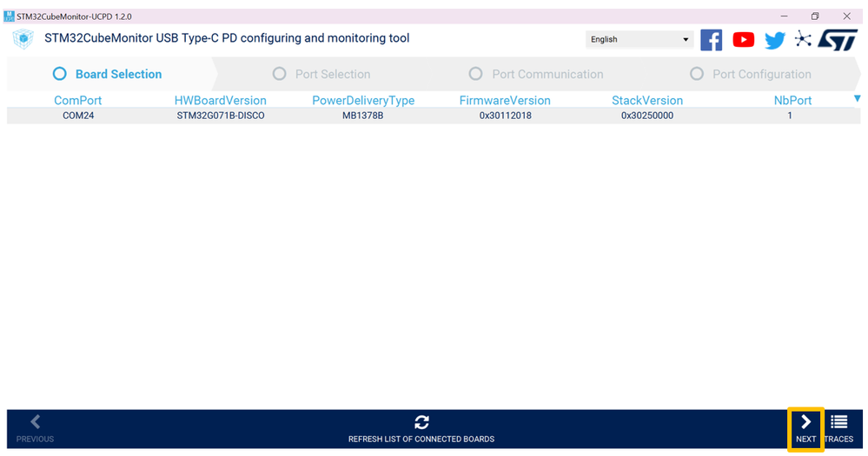Sort by the StackVersion column header
This screenshot has height=456, width=868.
(647, 100)
